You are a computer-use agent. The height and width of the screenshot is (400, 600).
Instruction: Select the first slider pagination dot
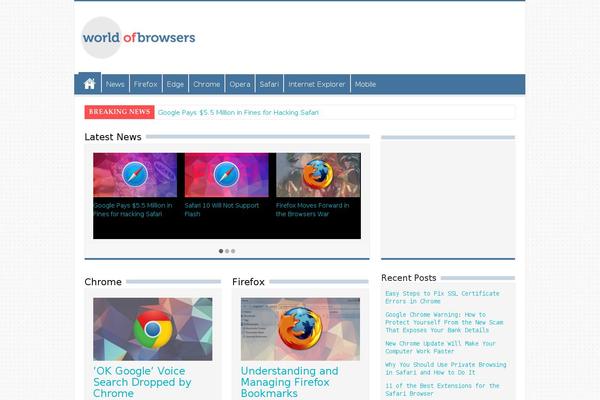click(221, 251)
